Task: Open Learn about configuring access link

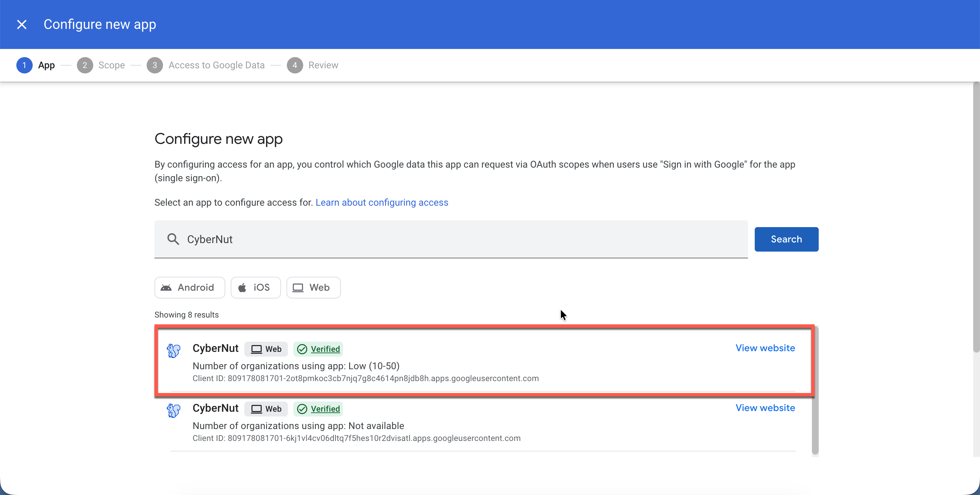Action: coord(381,202)
